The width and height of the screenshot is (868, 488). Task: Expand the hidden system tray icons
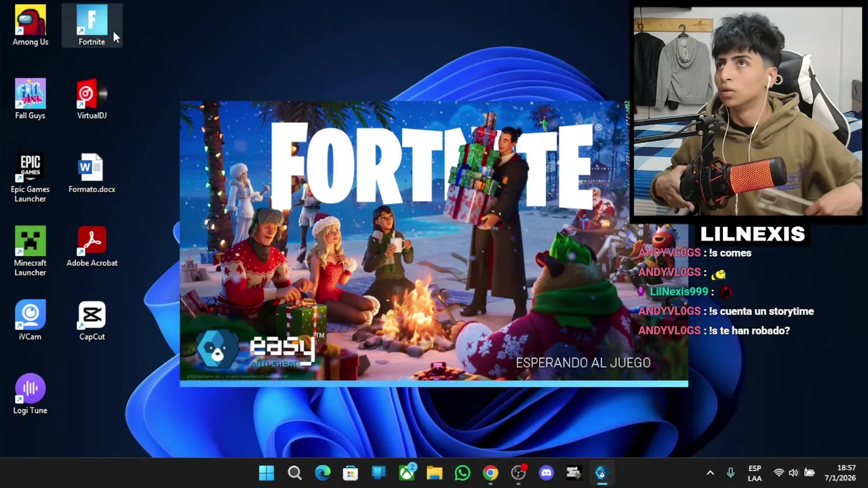[x=710, y=473]
